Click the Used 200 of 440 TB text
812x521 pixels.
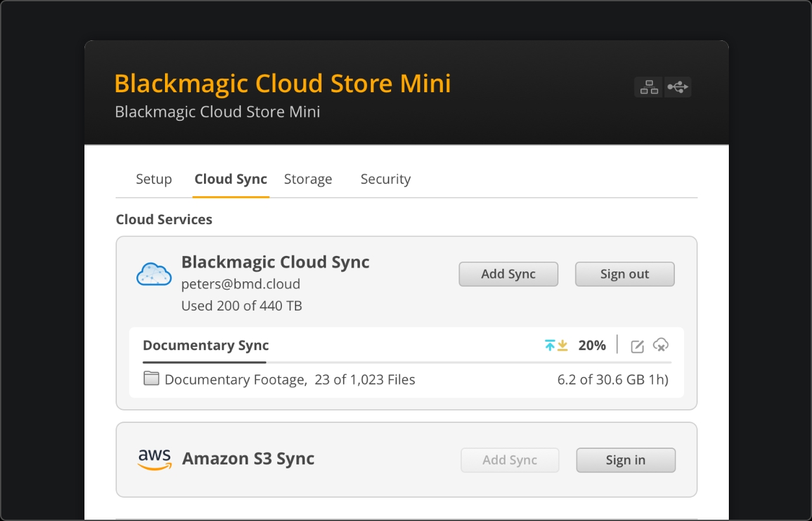pyautogui.click(x=242, y=305)
